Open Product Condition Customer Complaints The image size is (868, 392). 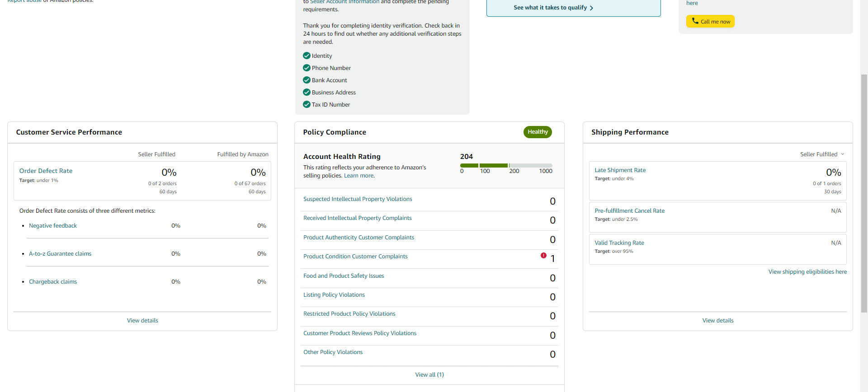tap(355, 257)
